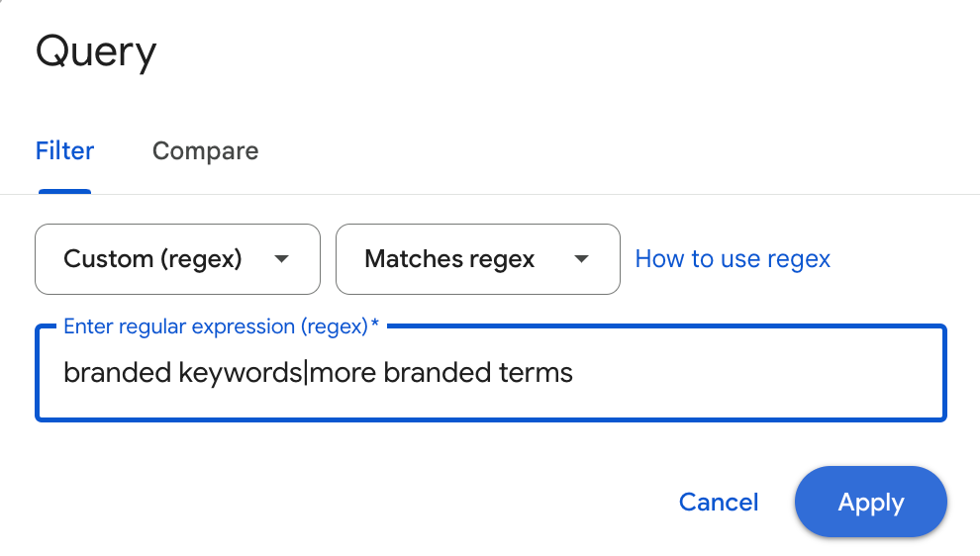Click the arrow beside Custom (regex)
This screenshot has width=980, height=556.
click(281, 259)
